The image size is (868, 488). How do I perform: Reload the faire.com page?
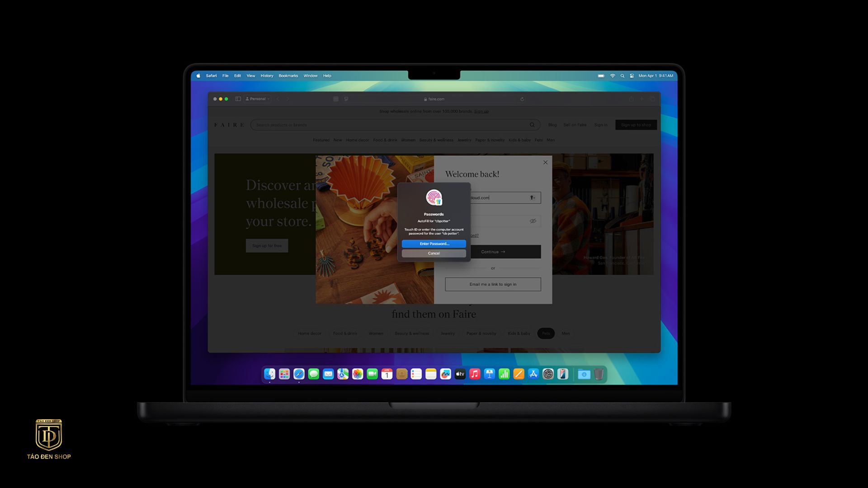522,99
